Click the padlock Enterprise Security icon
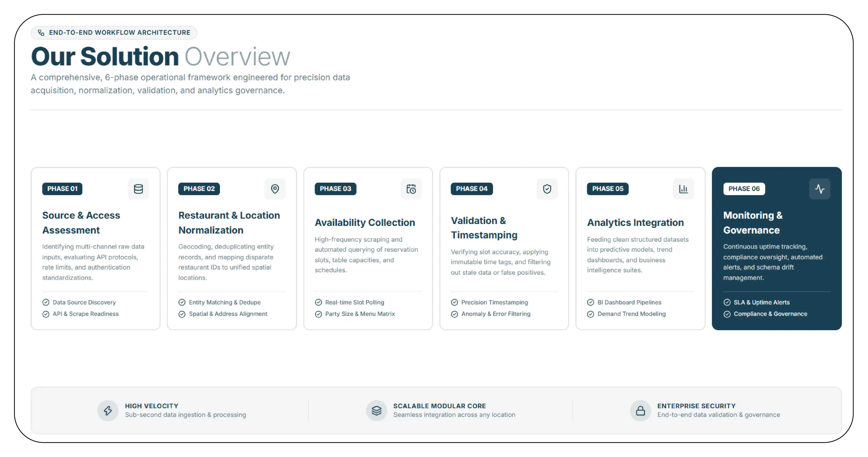This screenshot has width=868, height=457. point(640,410)
